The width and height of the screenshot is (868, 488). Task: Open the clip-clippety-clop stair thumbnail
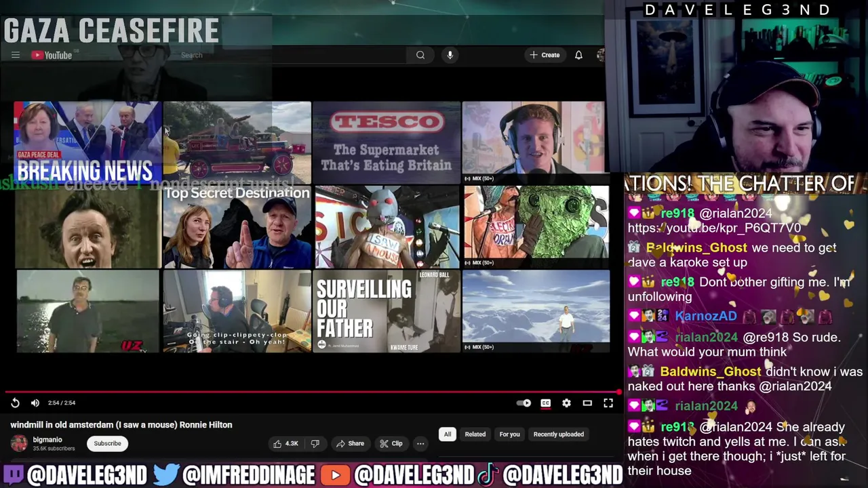[237, 311]
